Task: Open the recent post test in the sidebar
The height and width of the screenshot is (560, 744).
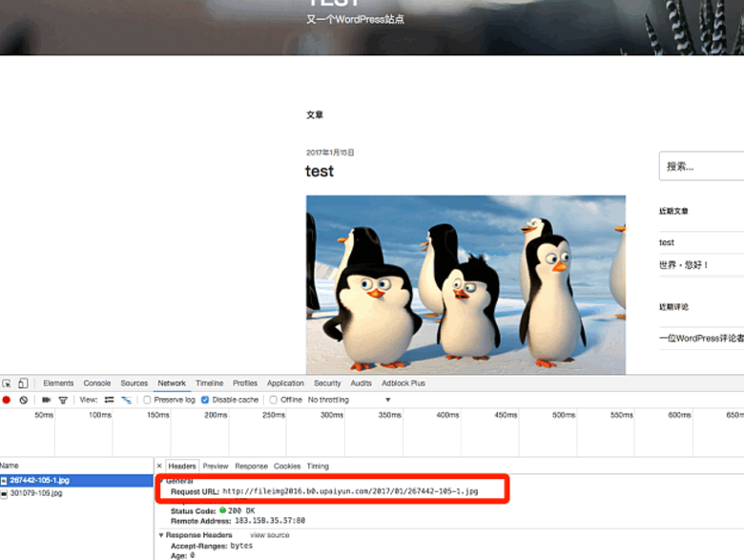Action: tap(667, 242)
